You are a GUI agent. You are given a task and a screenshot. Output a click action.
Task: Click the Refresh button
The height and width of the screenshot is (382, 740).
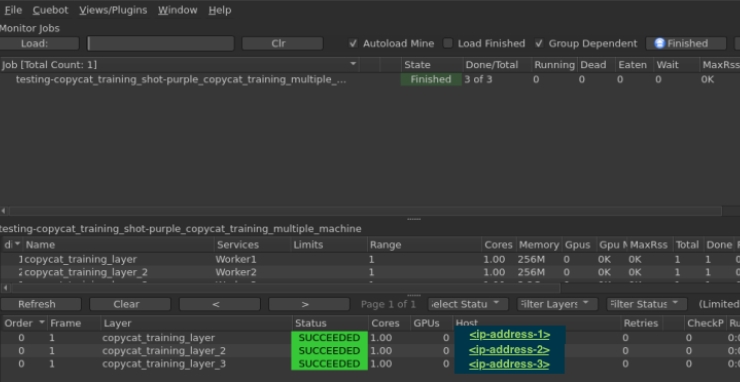point(41,304)
